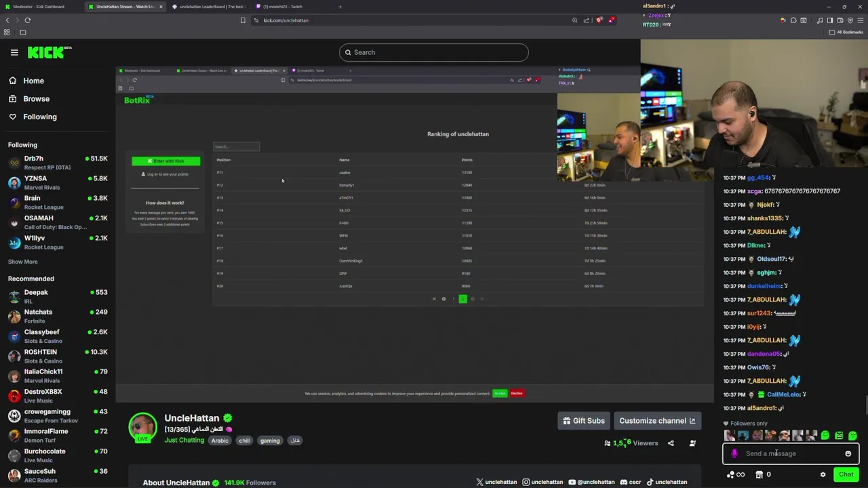Click the chat scrollbar
Image resolution: width=868 pixels, height=488 pixels.
tap(866, 405)
